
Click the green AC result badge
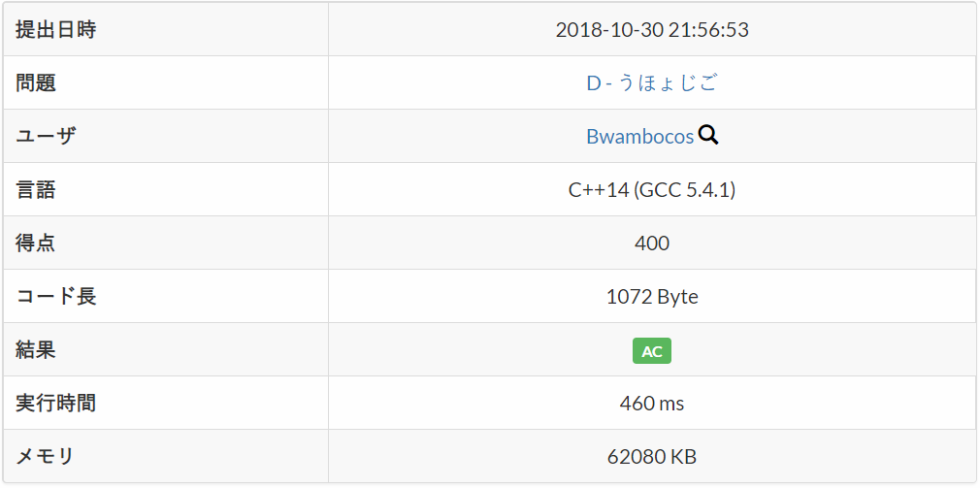[x=651, y=351]
